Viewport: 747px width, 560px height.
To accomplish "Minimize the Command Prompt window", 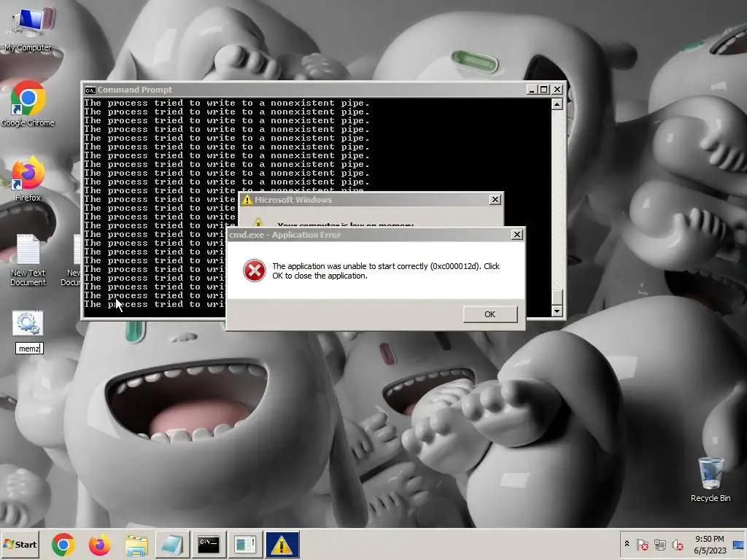I will [532, 90].
